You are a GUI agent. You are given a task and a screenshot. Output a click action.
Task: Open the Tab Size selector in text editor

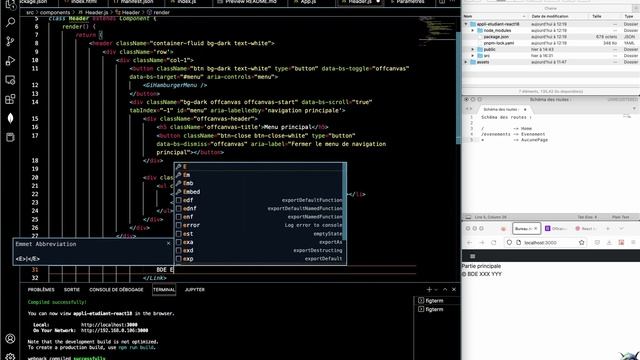click(x=587, y=217)
